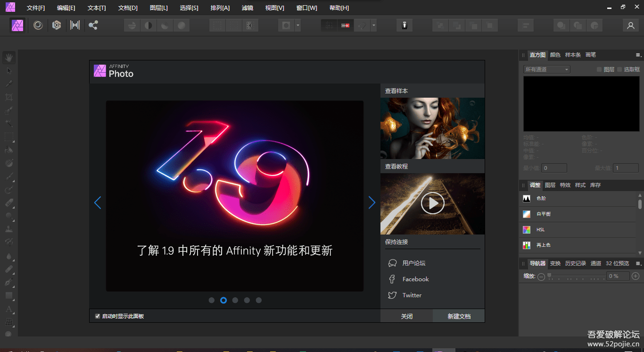Switch to the 画笔 tab

point(591,55)
